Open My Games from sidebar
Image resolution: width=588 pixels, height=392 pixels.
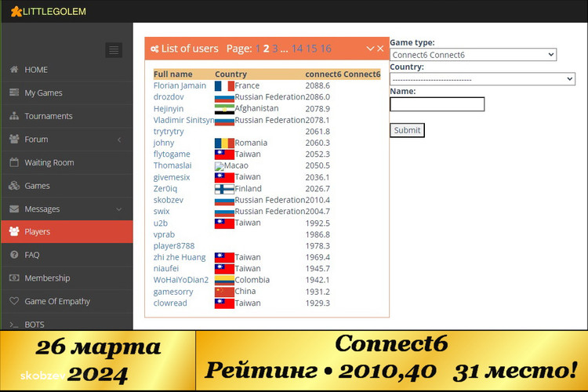tap(43, 93)
